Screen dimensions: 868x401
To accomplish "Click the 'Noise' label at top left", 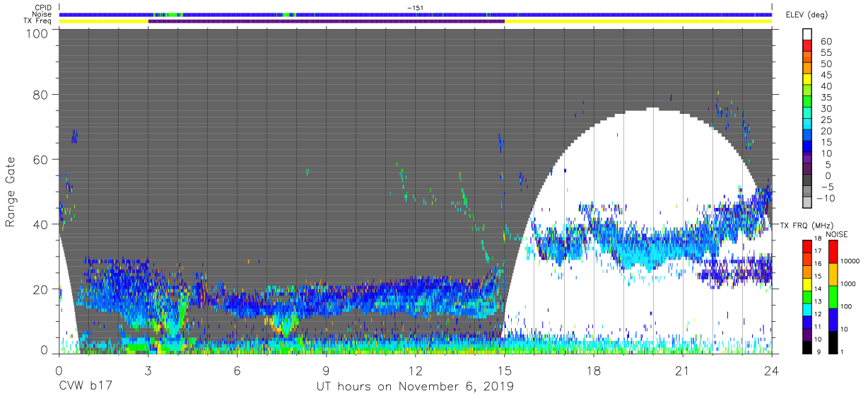I will [x=42, y=14].
